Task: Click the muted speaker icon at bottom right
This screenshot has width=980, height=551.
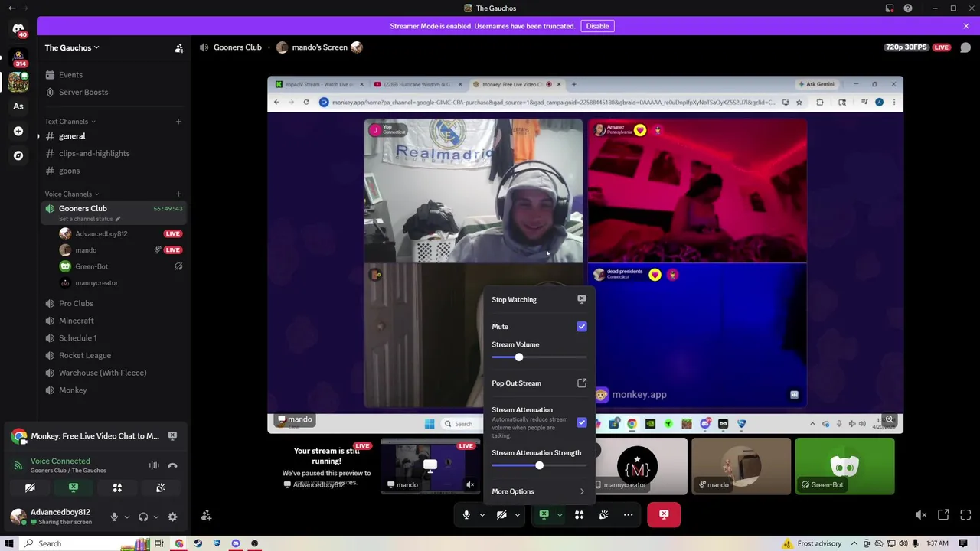Action: coord(921,515)
